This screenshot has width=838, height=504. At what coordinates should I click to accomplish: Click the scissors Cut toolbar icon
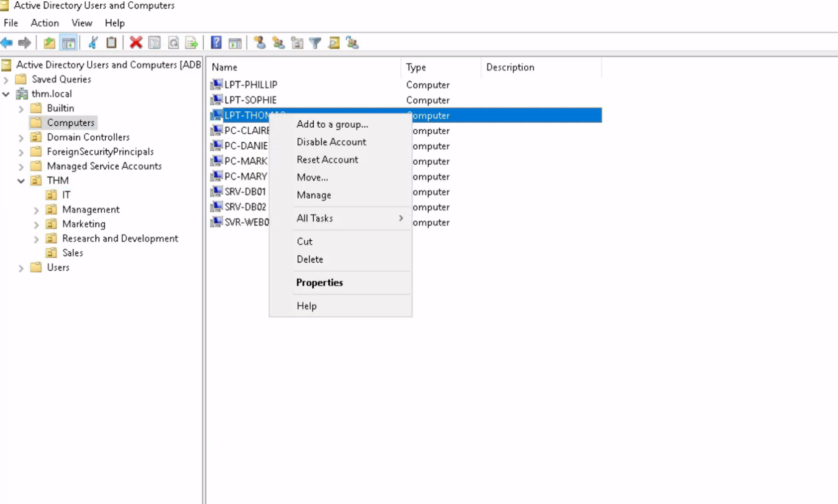coord(93,43)
